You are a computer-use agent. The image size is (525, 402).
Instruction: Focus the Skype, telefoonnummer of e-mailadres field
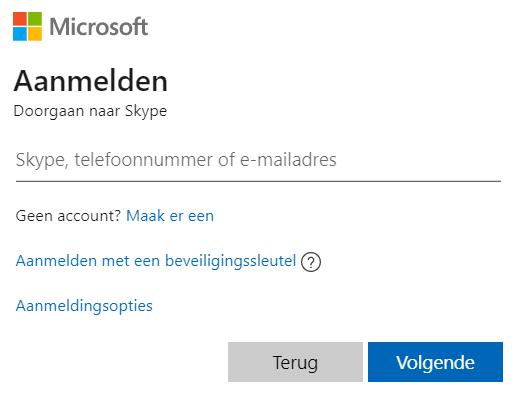point(258,159)
